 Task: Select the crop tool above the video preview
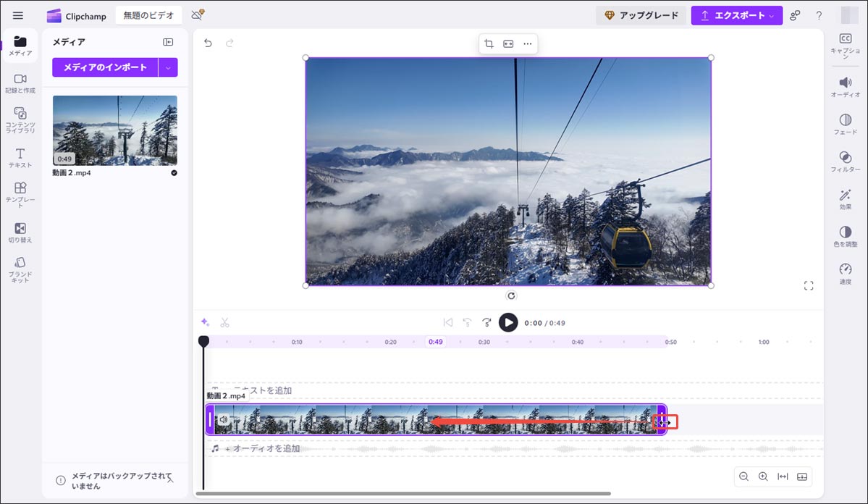coord(489,43)
